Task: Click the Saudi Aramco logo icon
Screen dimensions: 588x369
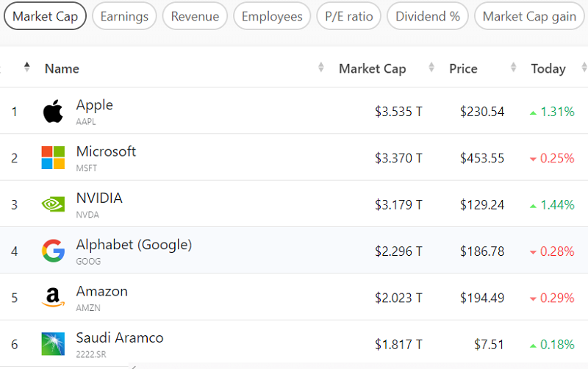Action: [x=53, y=343]
